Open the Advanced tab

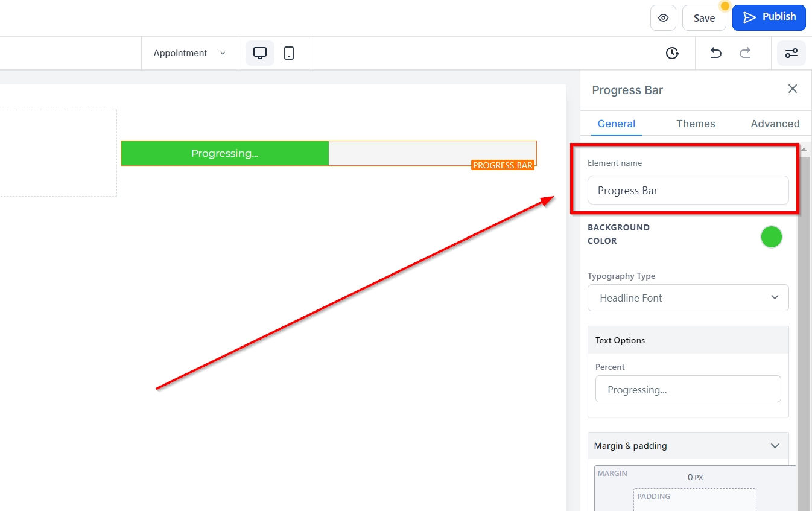click(x=775, y=124)
